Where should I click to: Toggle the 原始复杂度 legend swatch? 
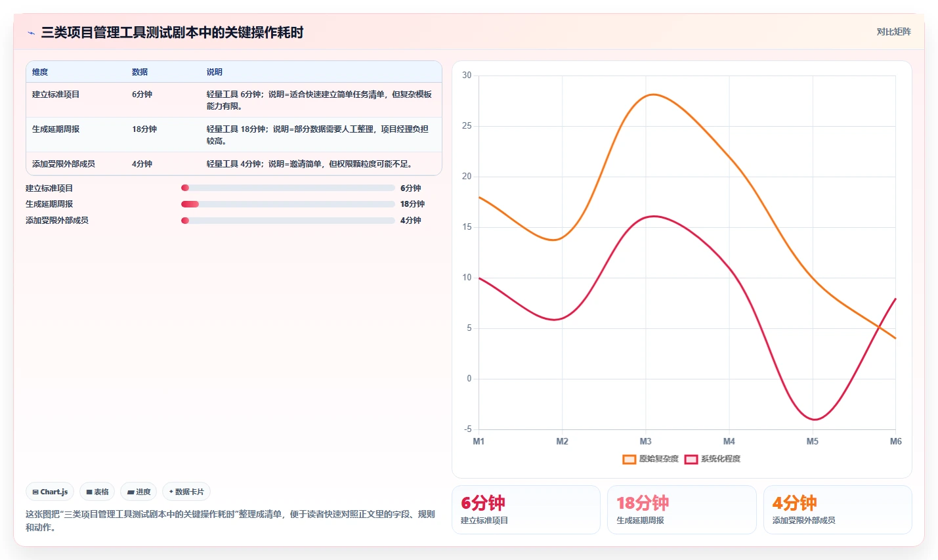[x=629, y=459]
